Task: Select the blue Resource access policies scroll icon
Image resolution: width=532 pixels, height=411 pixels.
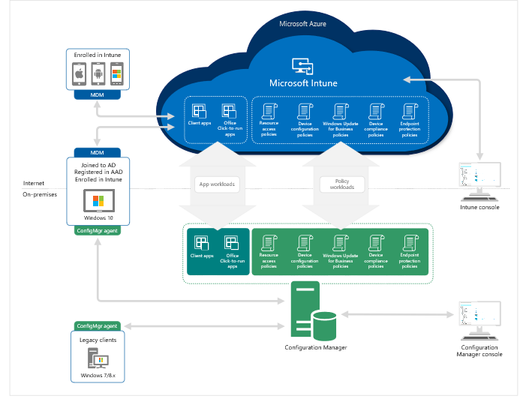Action: [x=269, y=111]
